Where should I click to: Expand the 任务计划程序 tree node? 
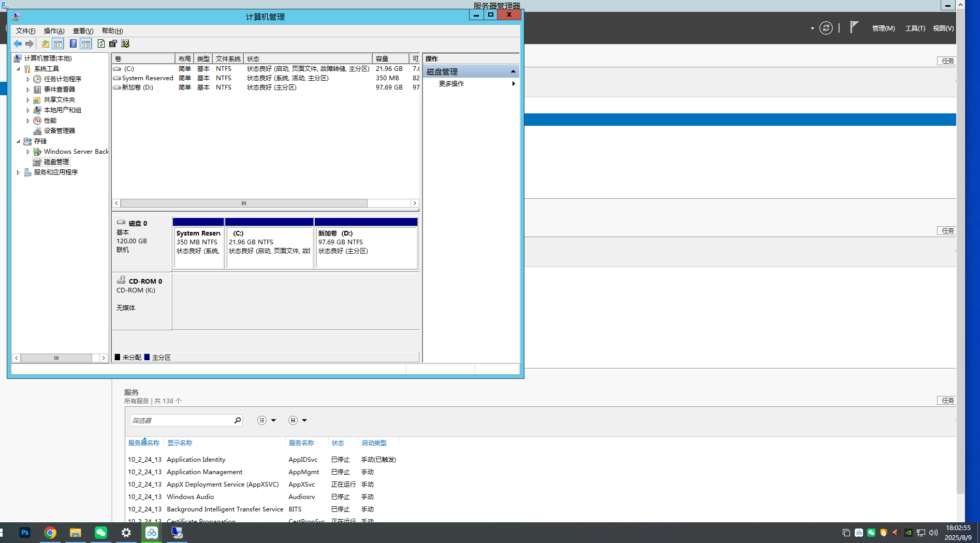(28, 79)
